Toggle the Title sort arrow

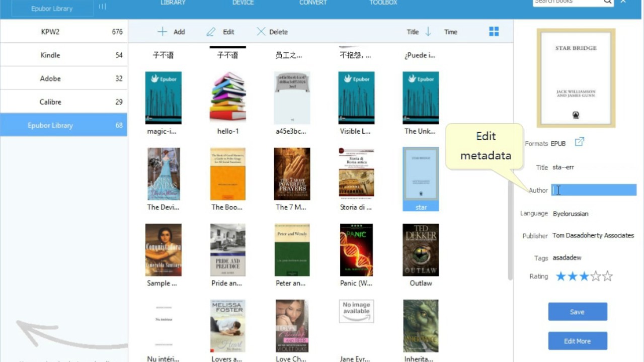pyautogui.click(x=428, y=32)
